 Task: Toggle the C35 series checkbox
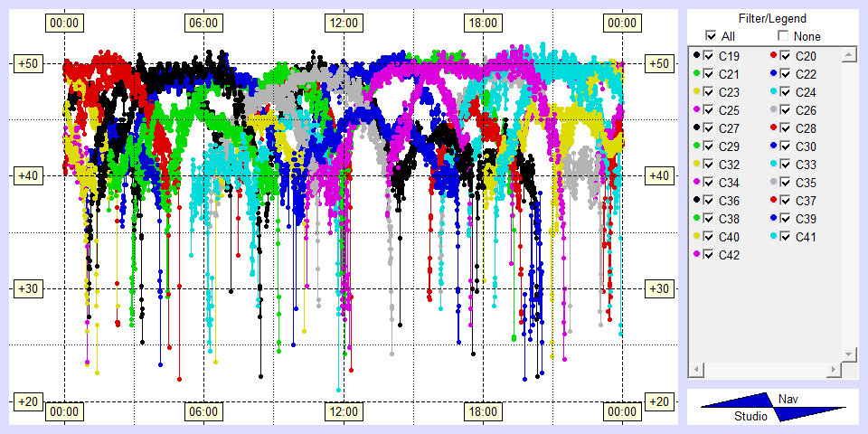pos(786,183)
